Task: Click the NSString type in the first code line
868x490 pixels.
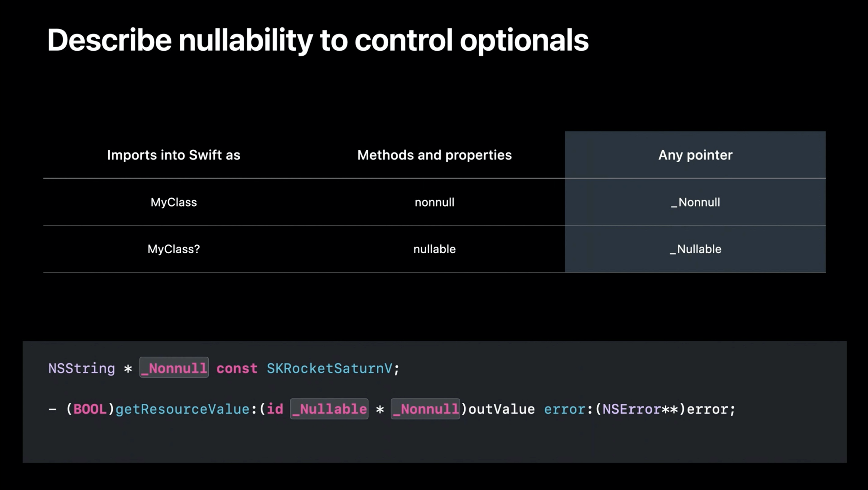Action: coord(81,368)
